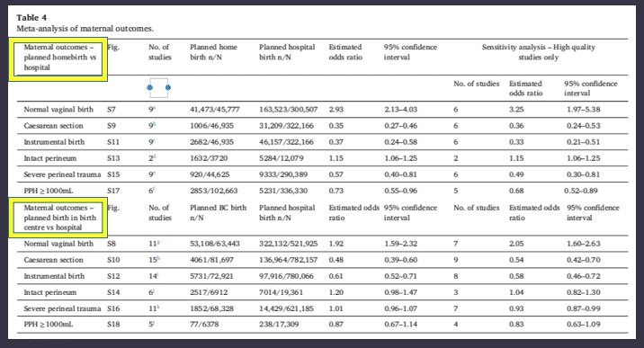Open footnote g link in Normal vaginal birth S8 row
This screenshot has height=348, width=644.
tap(158, 242)
